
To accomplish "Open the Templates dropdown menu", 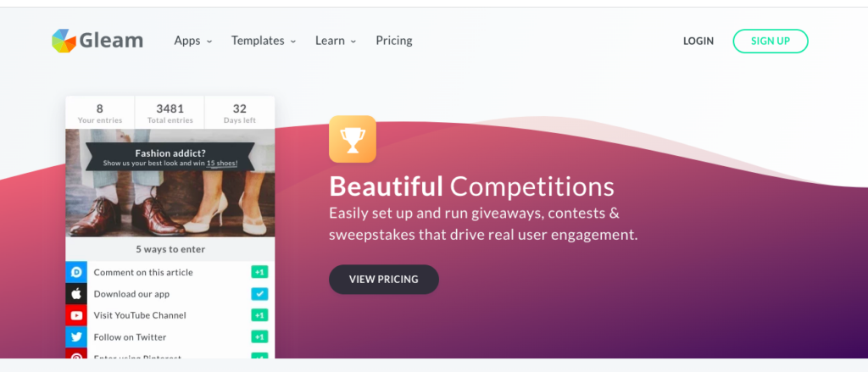I will click(x=264, y=41).
